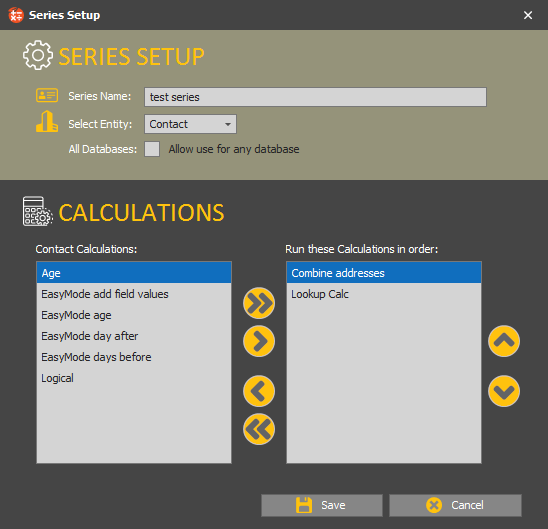The width and height of the screenshot is (548, 529).
Task: Click the Series Setup gear icon
Action: pyautogui.click(x=38, y=55)
